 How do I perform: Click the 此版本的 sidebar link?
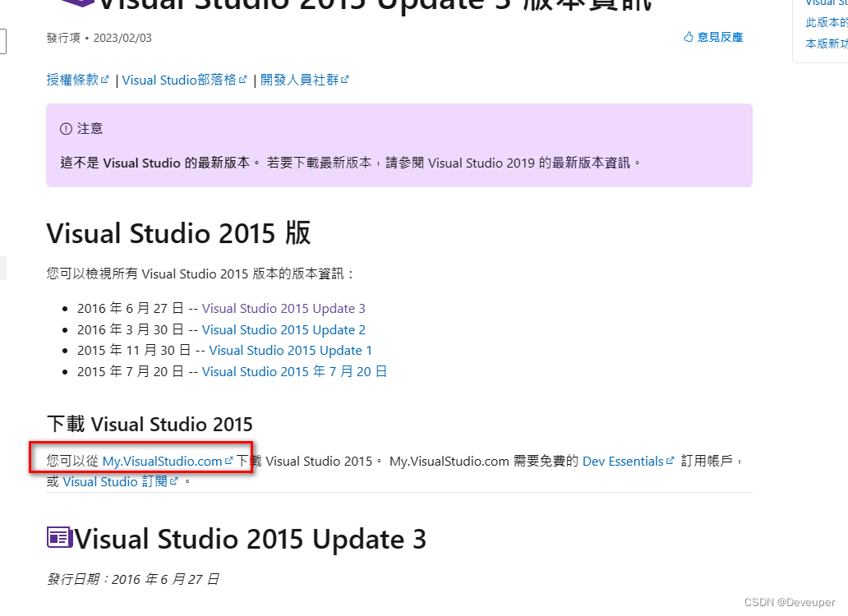tap(827, 22)
